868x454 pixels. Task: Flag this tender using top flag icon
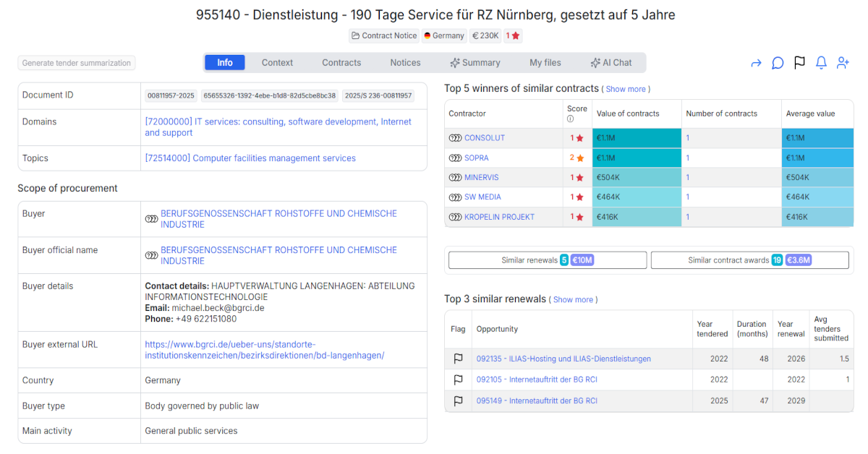(799, 63)
